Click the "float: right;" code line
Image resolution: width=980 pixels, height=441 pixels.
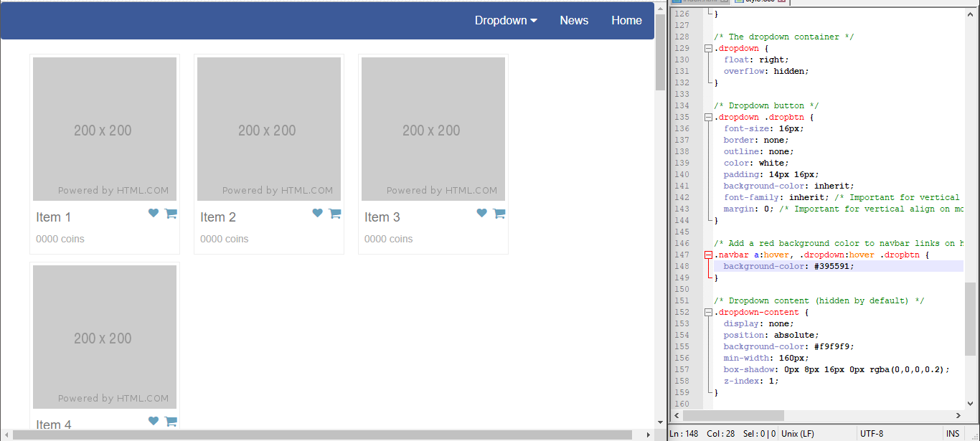click(x=756, y=60)
